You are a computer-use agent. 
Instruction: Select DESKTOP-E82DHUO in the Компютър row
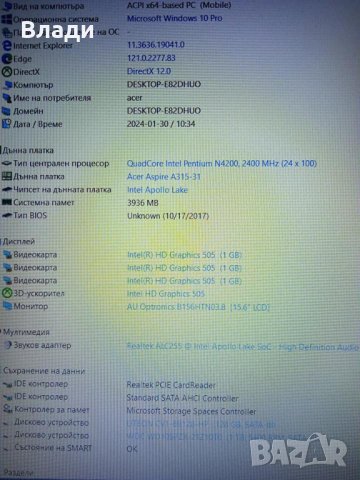point(164,84)
